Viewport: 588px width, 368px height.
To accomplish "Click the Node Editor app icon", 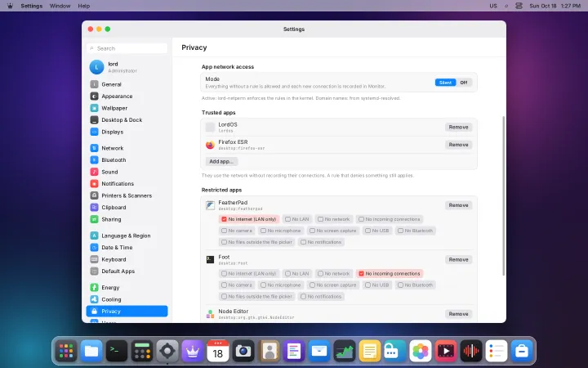I will click(210, 314).
